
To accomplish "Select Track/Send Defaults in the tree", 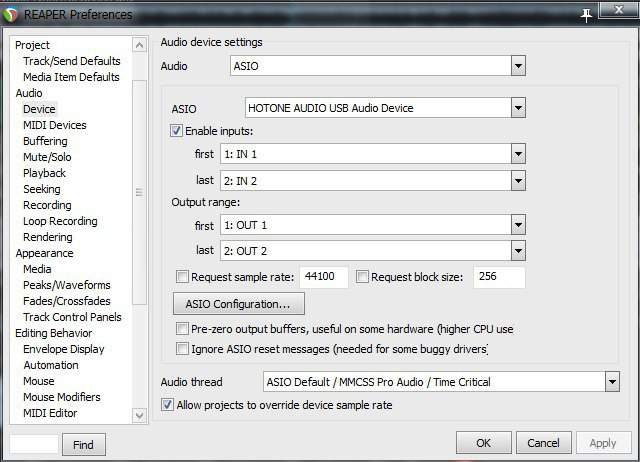I will click(x=72, y=61).
